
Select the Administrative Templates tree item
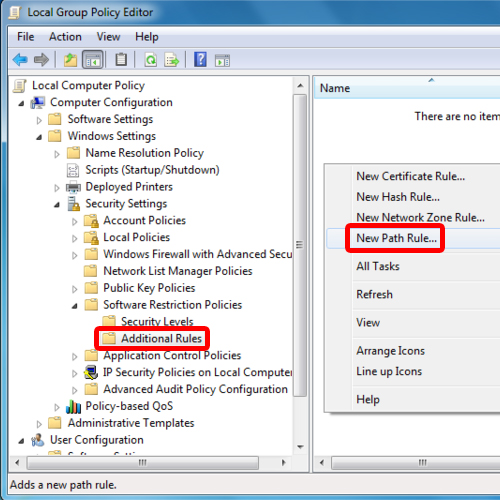tap(131, 423)
